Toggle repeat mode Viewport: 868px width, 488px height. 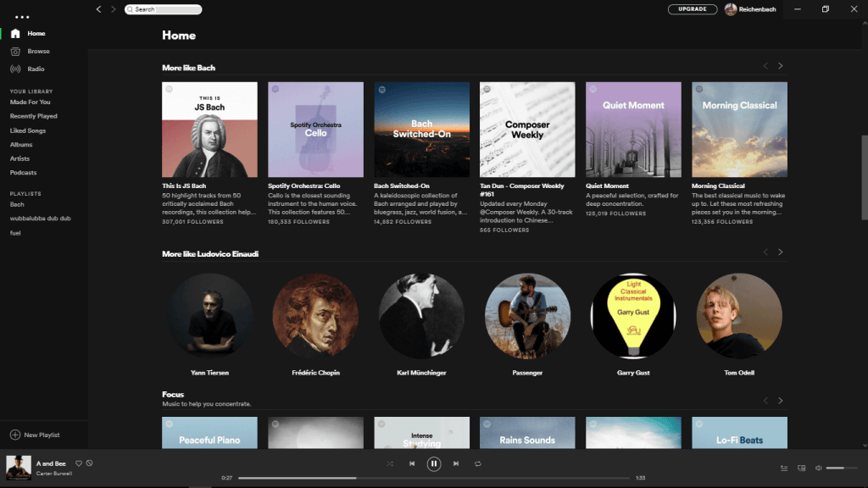[478, 463]
